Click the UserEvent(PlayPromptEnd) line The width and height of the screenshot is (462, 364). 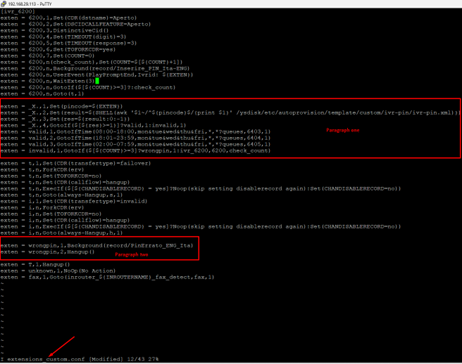(x=97, y=75)
